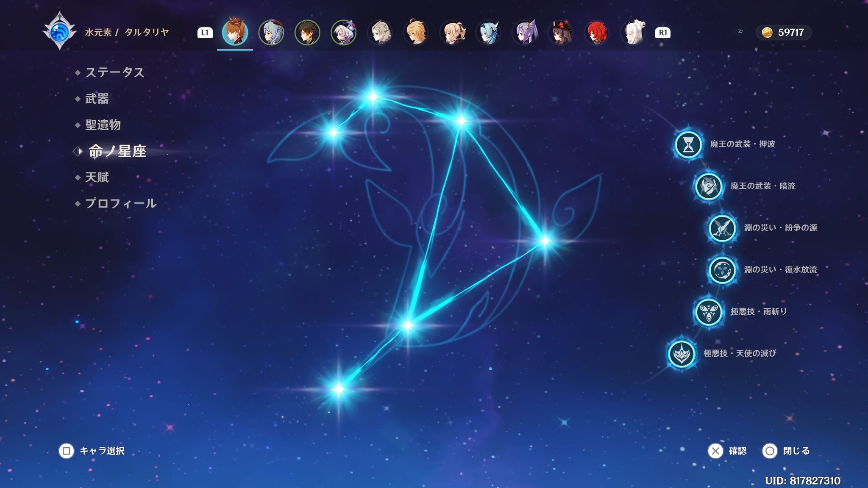
Task: Click the R1 next character button
Action: 663,33
